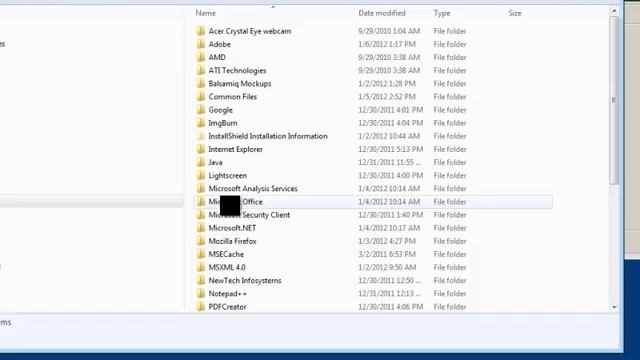Select the 'Adobe' folder name
The image size is (640, 360).
coord(220,44)
